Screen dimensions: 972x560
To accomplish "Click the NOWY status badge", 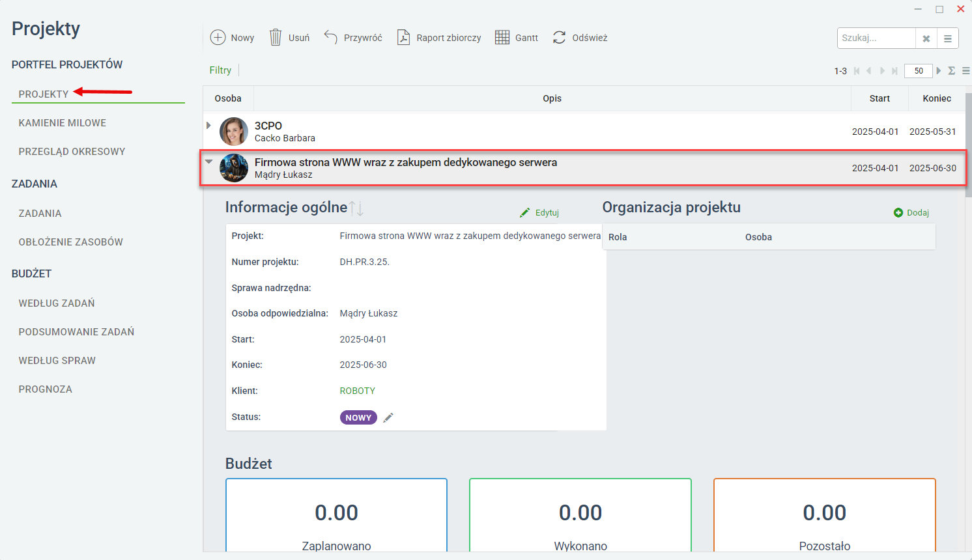I will [358, 417].
